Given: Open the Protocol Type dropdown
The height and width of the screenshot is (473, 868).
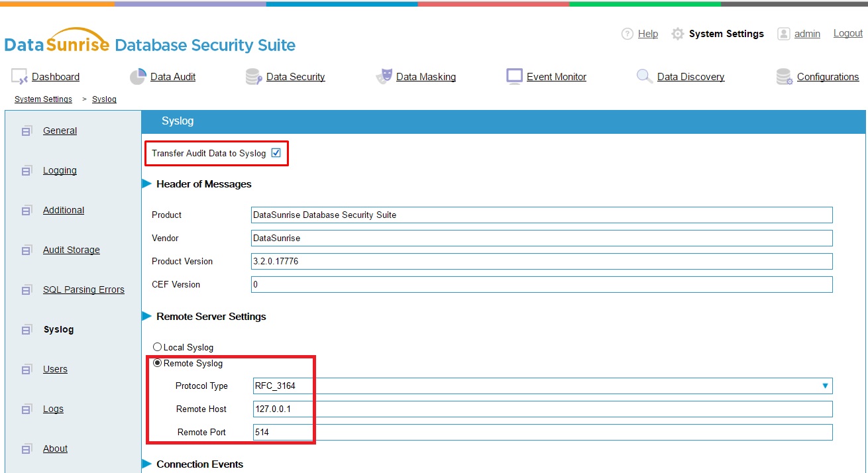Looking at the screenshot, I should 541,386.
